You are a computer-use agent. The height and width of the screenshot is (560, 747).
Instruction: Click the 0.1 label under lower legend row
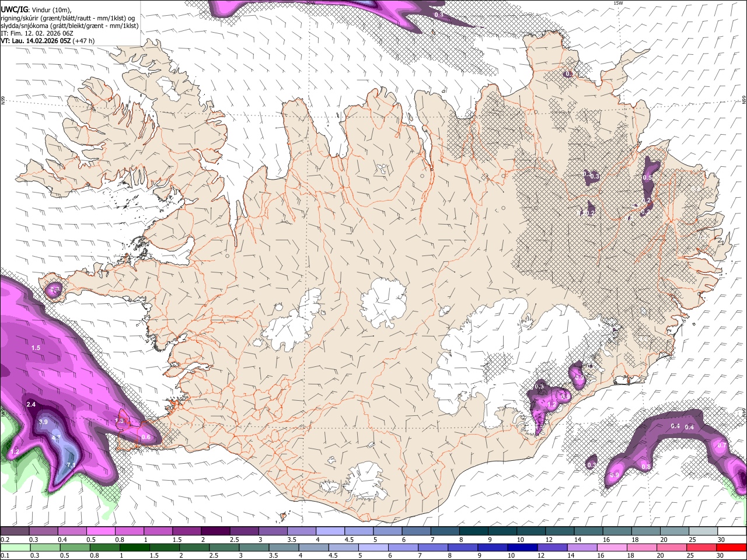[x=4, y=556]
